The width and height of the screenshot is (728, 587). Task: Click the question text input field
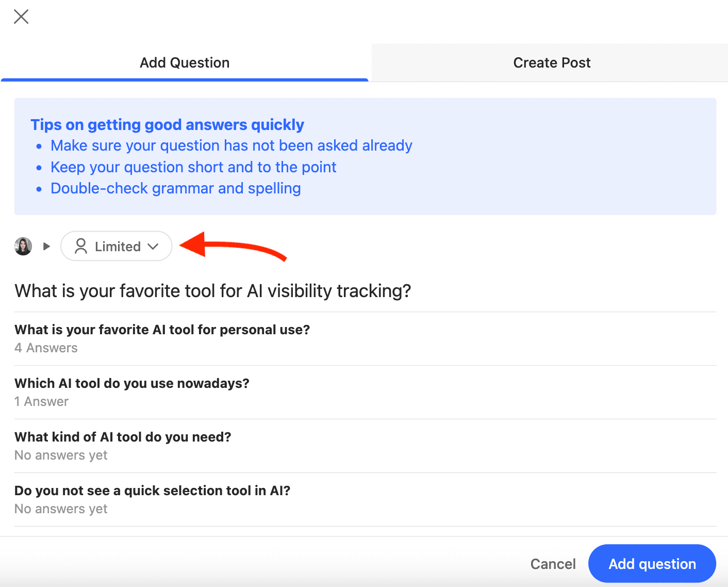click(212, 291)
